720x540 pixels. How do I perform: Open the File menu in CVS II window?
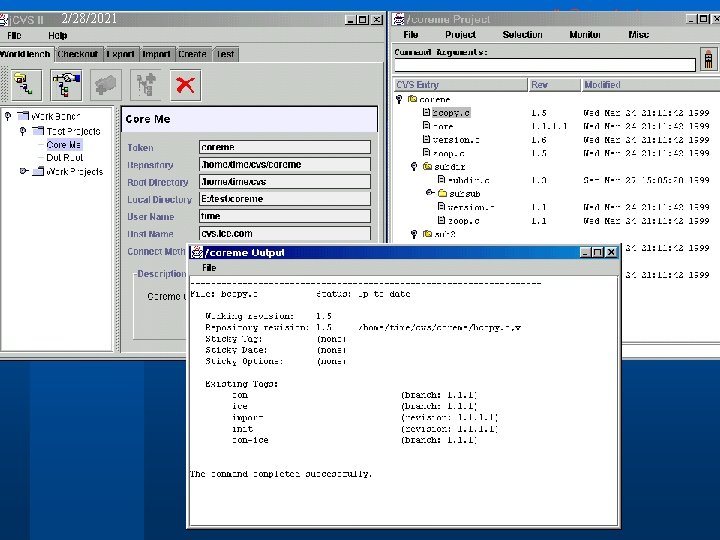tap(14, 35)
